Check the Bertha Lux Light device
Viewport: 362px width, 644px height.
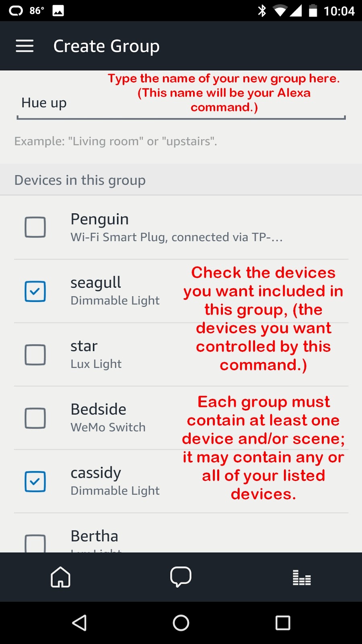(35, 543)
